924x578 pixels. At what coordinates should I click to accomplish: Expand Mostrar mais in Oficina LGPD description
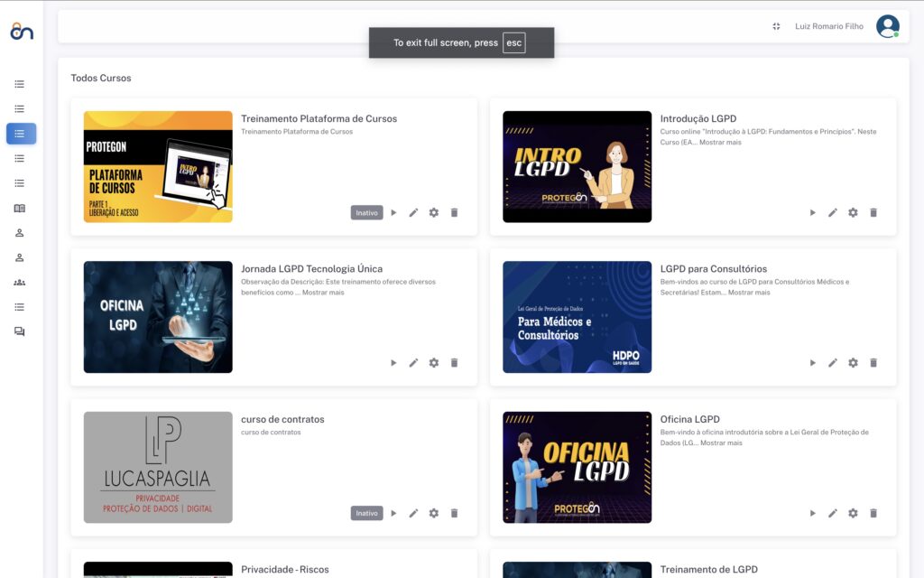tap(721, 443)
